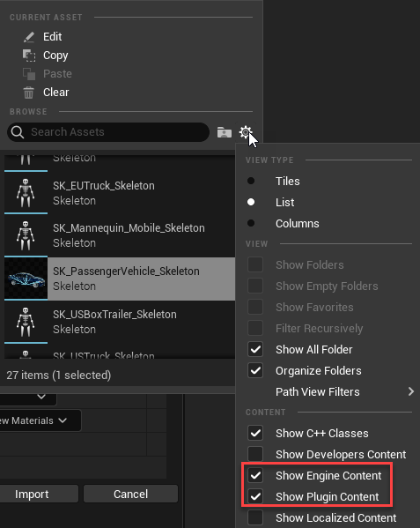Click the car thumbnail of SK_PassengerVehicle_Skeleton

point(26,279)
